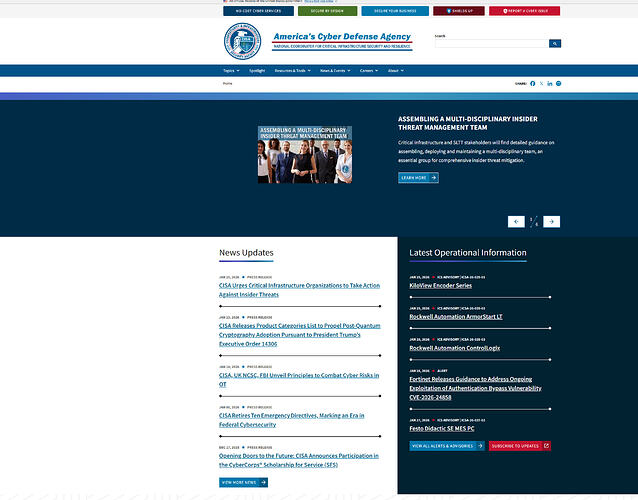Open KiloView Encoder Series advisory

(440, 285)
